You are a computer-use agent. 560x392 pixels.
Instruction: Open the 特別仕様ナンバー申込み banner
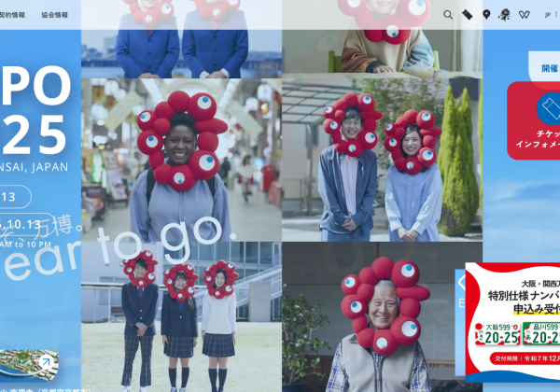point(512,322)
